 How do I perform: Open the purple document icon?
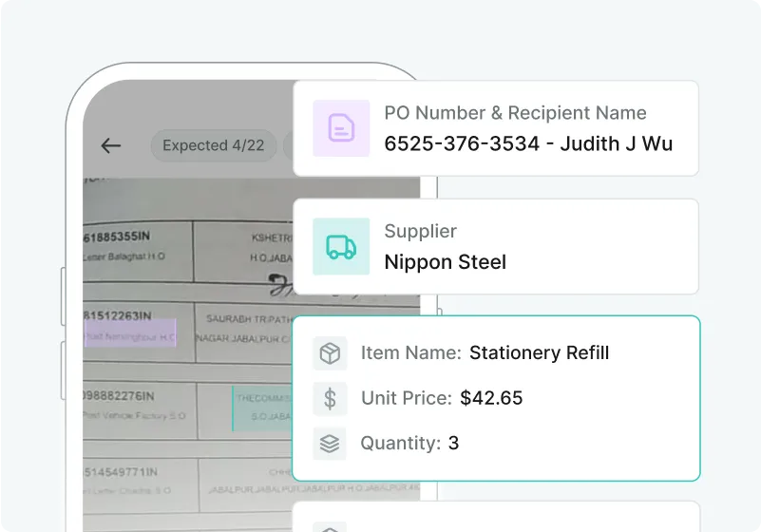341,128
